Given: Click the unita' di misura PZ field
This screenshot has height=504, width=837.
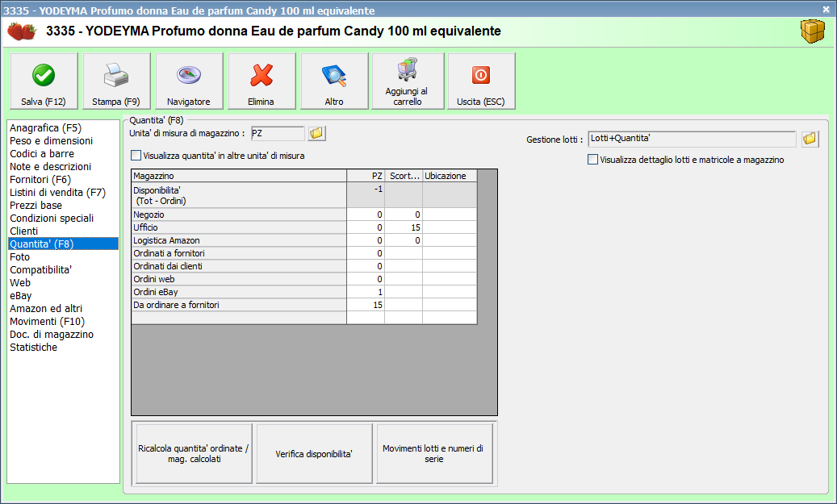Looking at the screenshot, I should pos(278,133).
